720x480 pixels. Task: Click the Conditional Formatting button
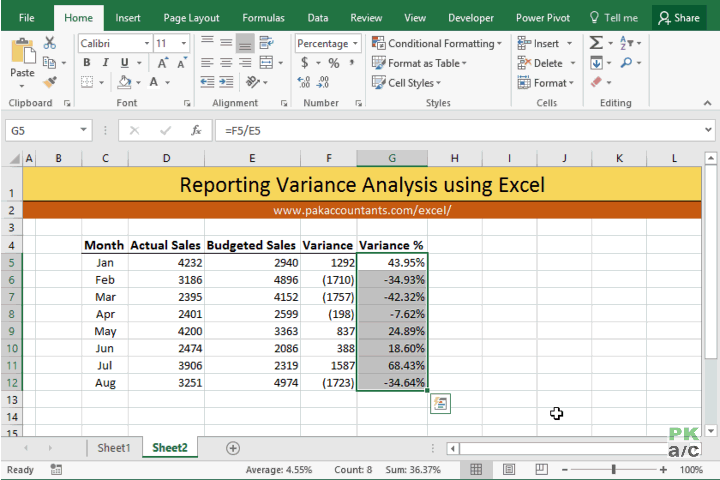tap(437, 43)
